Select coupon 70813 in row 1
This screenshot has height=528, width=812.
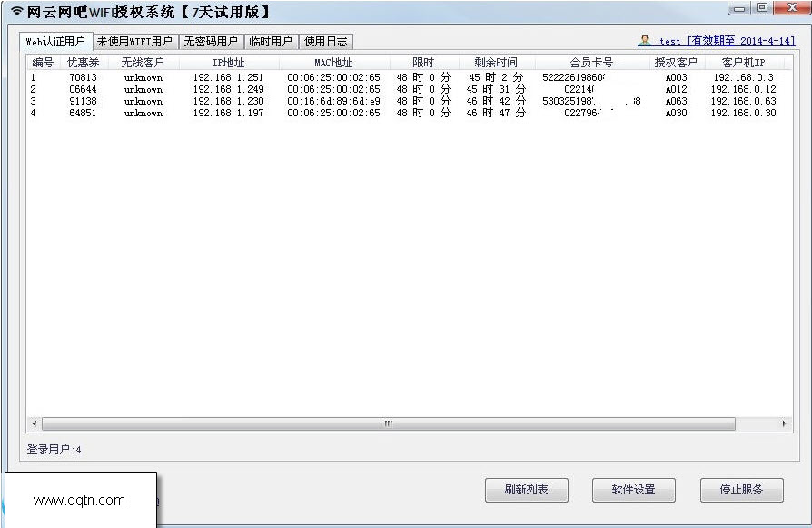coord(83,78)
